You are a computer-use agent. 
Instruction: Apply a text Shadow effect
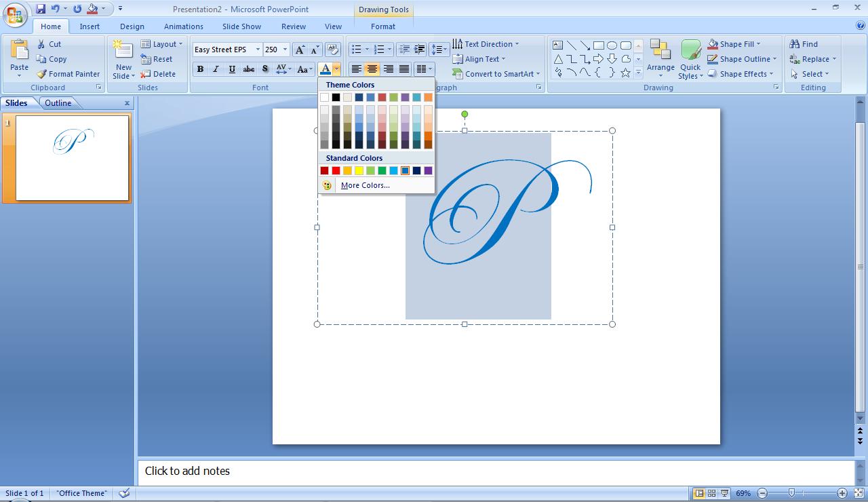point(264,69)
